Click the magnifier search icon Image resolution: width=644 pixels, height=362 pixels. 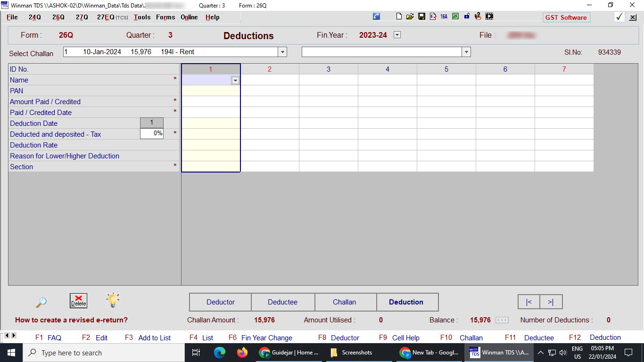[41, 302]
